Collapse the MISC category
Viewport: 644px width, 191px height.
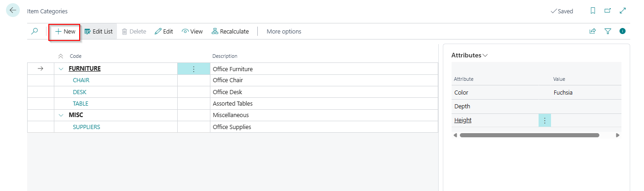tap(61, 115)
